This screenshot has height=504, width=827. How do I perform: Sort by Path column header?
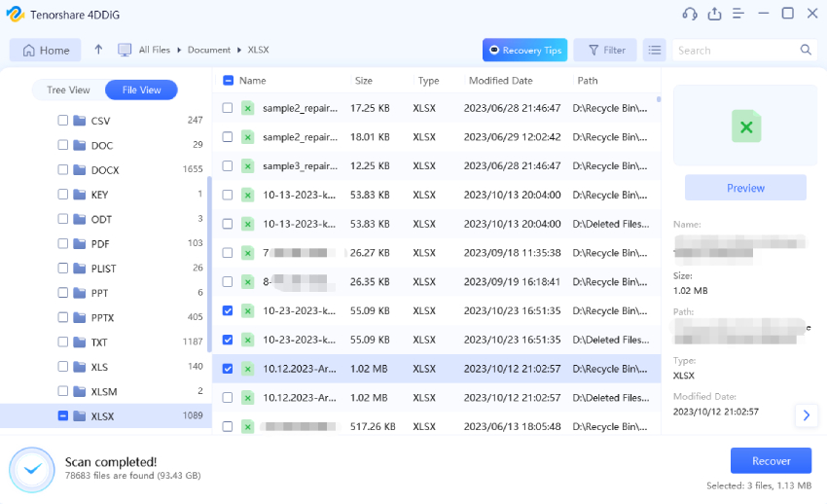[x=588, y=81]
